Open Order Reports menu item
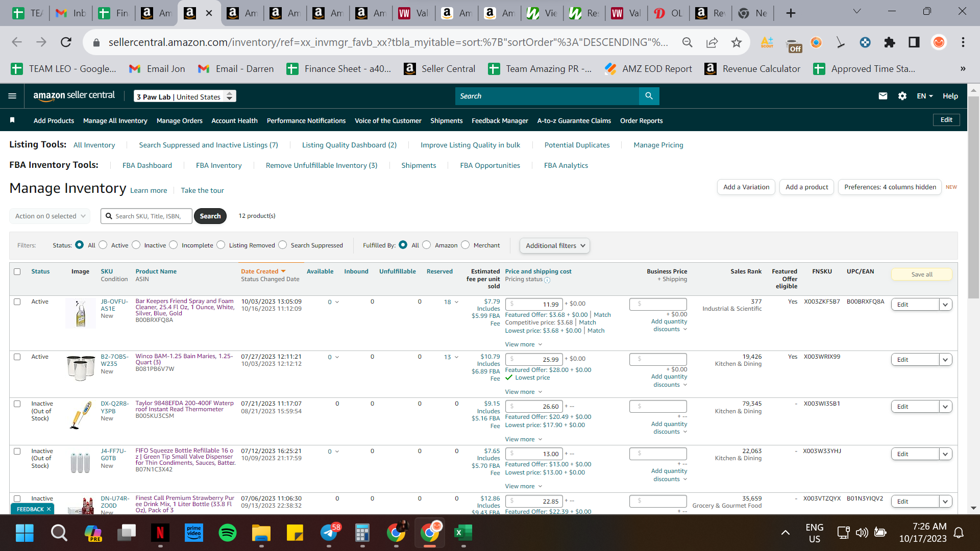980x551 pixels. 641,120
